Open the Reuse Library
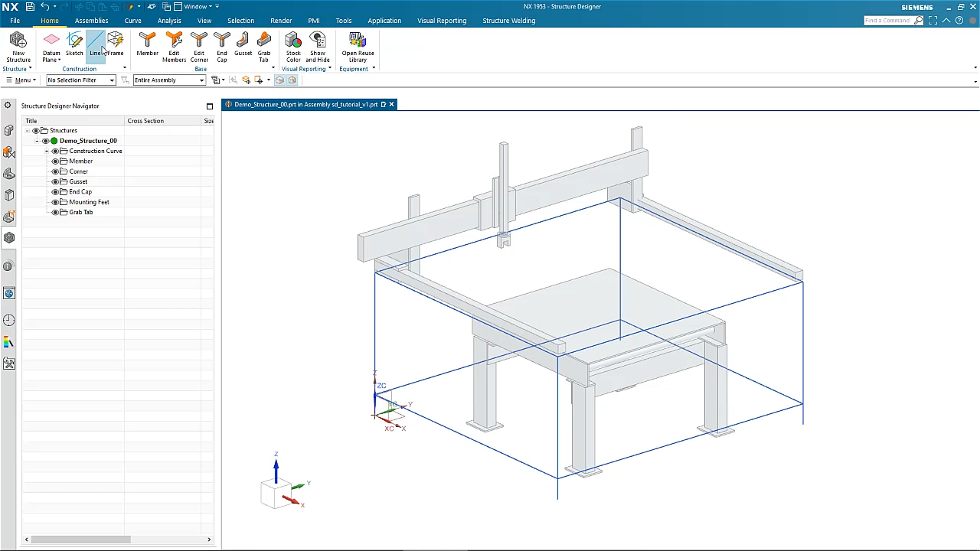The width and height of the screenshot is (980, 551). tap(358, 44)
